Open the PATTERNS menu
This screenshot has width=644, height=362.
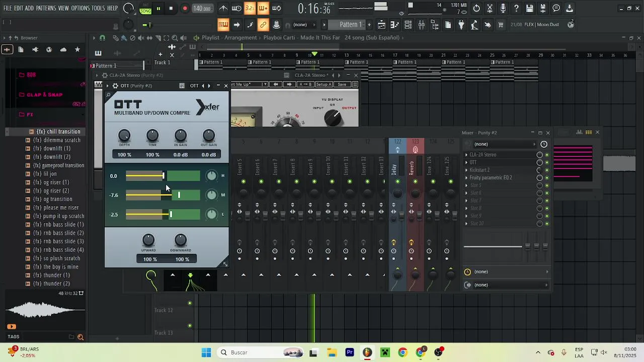pos(46,8)
